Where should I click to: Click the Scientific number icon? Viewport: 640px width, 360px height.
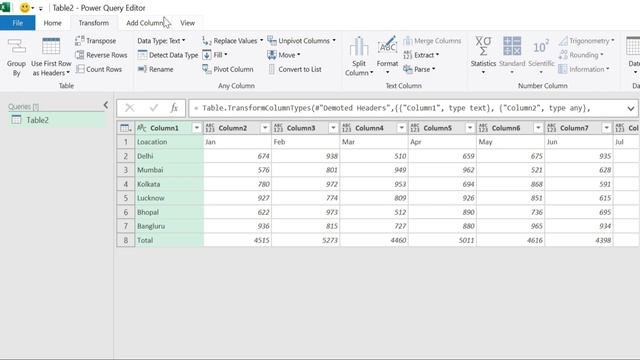(x=541, y=47)
